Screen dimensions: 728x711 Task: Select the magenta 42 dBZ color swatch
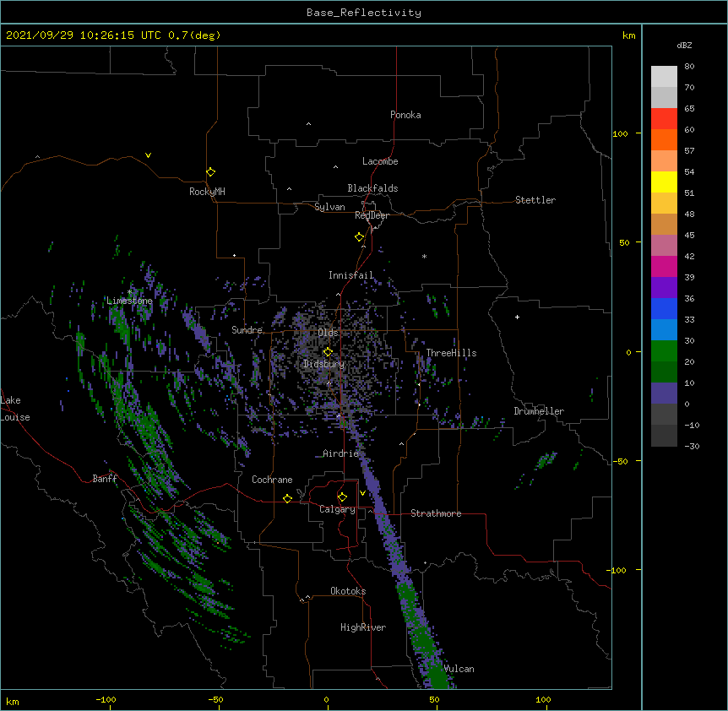(x=664, y=266)
